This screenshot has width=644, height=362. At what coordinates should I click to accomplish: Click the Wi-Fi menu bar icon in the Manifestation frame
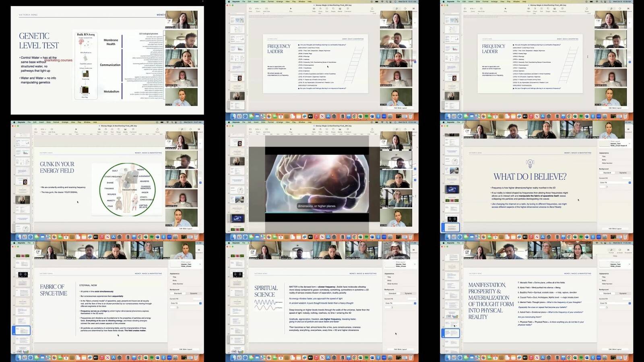[x=597, y=243]
